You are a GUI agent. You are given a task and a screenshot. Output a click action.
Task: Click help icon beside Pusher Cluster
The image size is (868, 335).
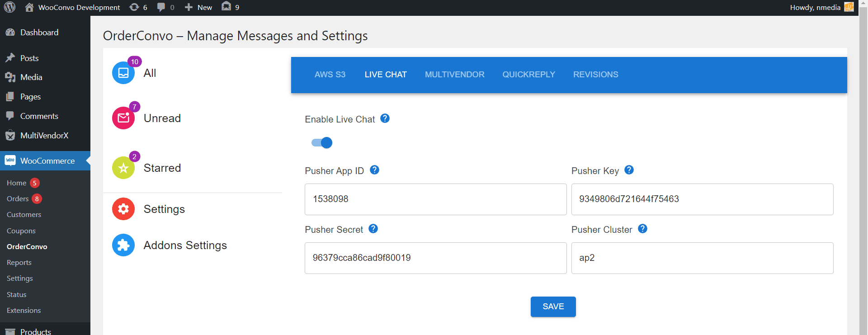[x=642, y=229]
